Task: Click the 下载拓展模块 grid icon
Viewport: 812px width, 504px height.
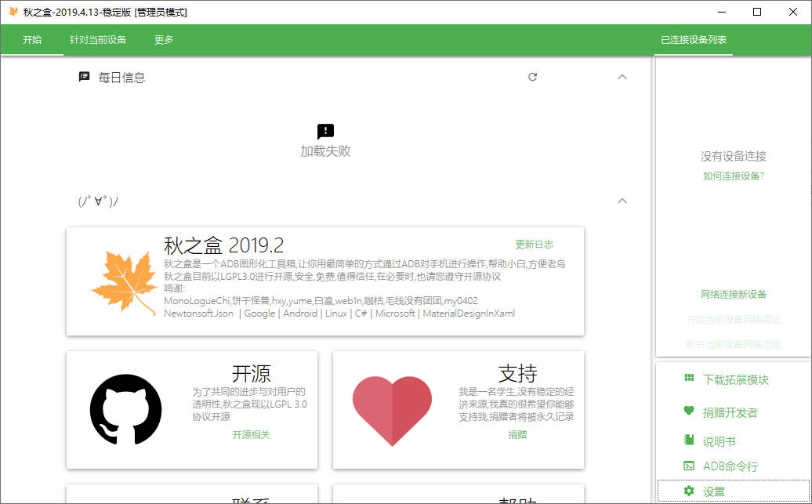Action: click(689, 379)
